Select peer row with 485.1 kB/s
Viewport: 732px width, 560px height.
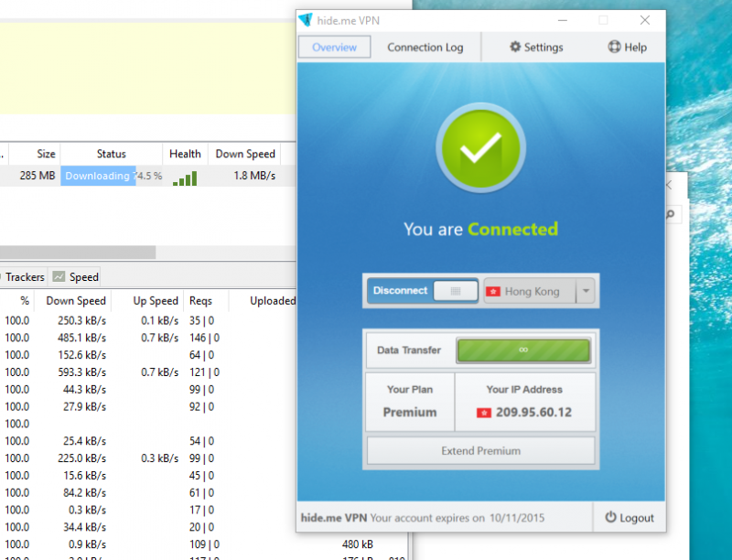[148, 338]
